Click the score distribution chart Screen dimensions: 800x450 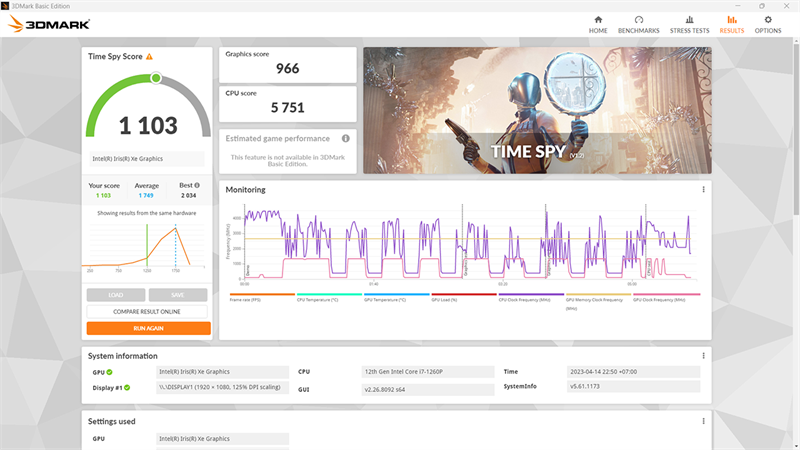tap(146, 246)
